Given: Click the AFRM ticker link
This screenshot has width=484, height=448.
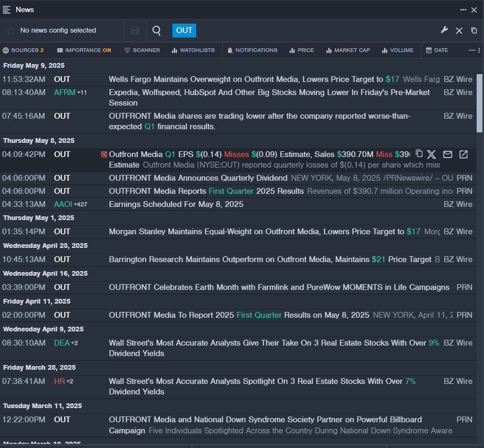Looking at the screenshot, I should tap(65, 92).
